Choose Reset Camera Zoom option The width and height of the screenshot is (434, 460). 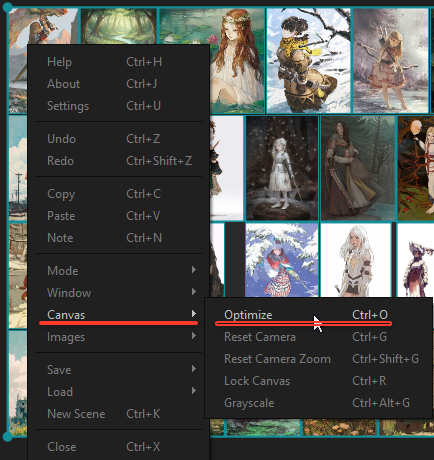pyautogui.click(x=318, y=359)
